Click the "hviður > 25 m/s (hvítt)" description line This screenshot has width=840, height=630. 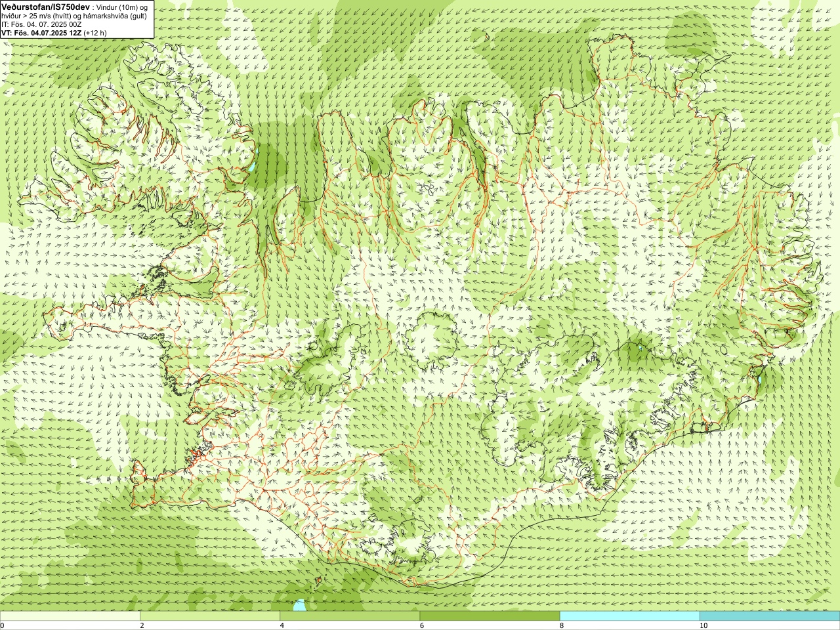pyautogui.click(x=74, y=16)
